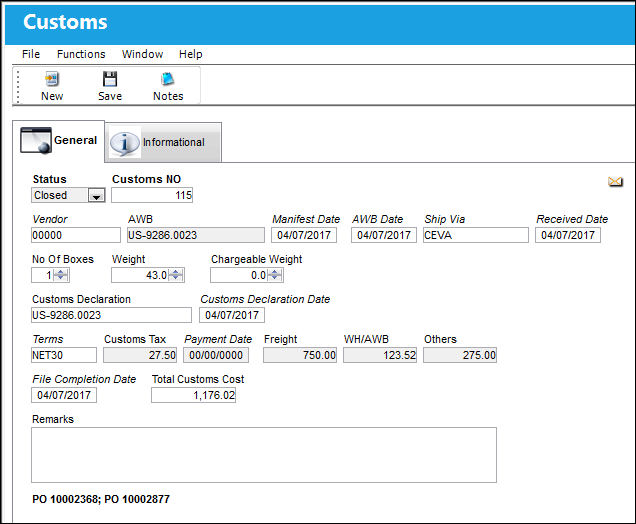This screenshot has width=636, height=524.
Task: Open the Notes toolbar icon
Action: [168, 79]
